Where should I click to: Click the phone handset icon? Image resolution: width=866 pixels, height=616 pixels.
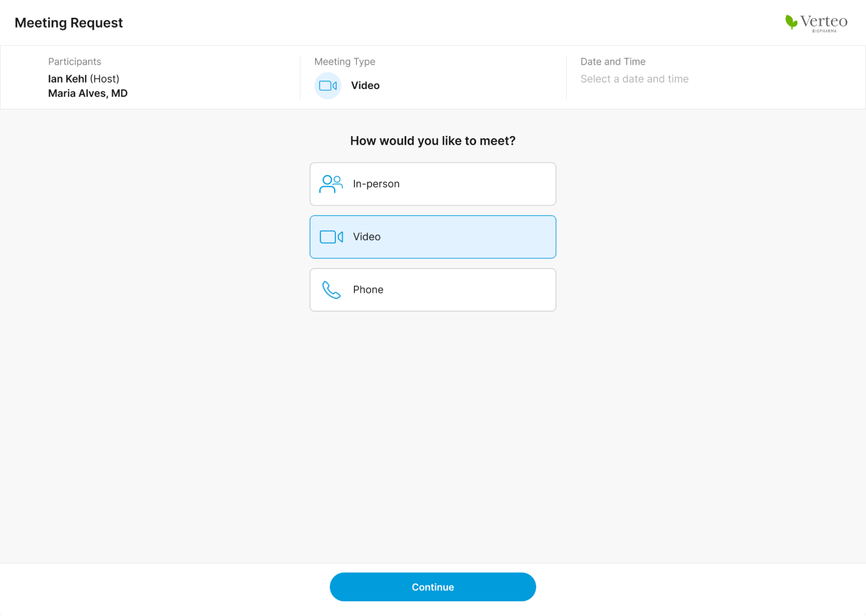(x=331, y=290)
